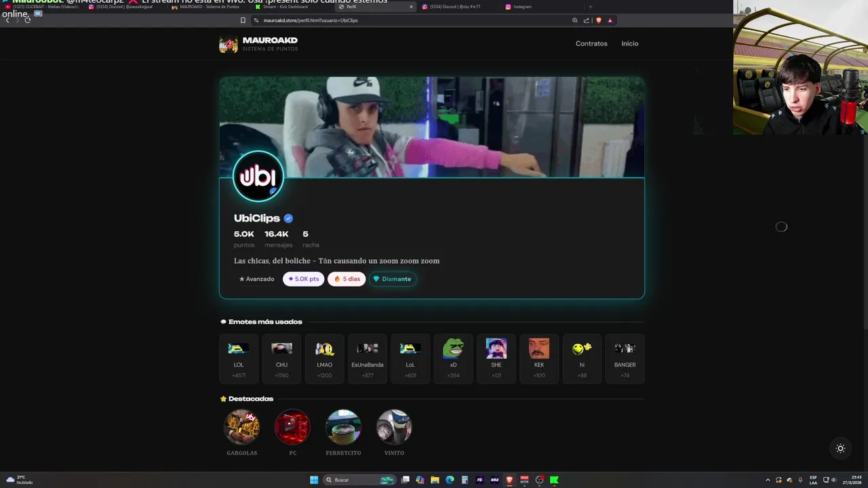
Task: Open the green Kick app on taskbar
Action: (554, 480)
